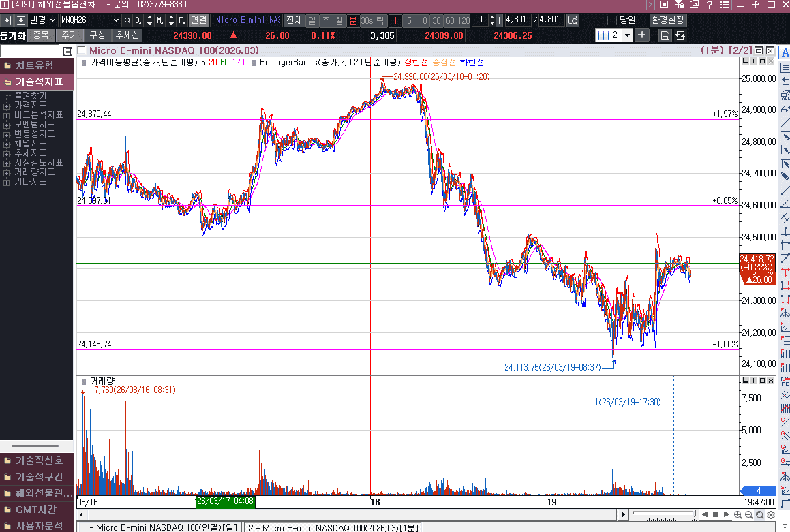Expand the chart split count dropdown
790x532 pixels.
[627, 35]
